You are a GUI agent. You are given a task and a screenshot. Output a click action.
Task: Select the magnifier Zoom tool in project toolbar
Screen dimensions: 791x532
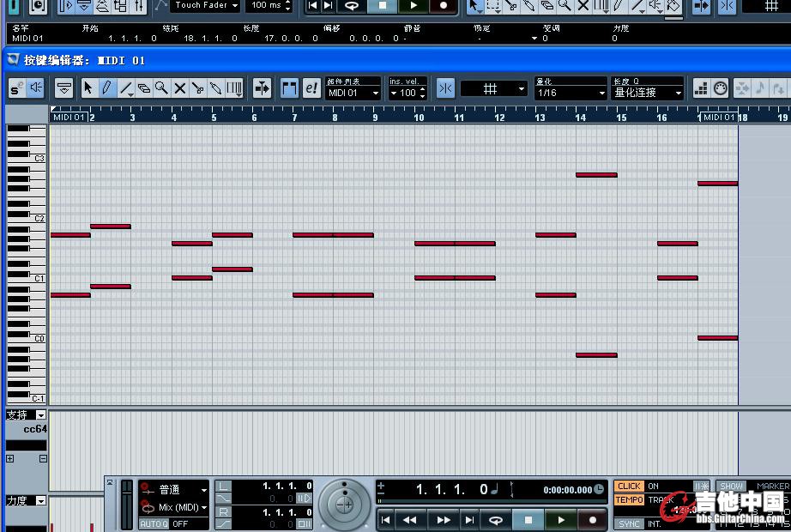[x=565, y=5]
